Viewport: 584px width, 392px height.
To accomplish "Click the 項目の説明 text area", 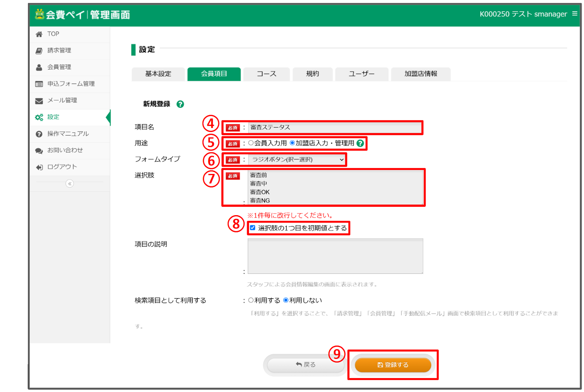I will coord(335,256).
